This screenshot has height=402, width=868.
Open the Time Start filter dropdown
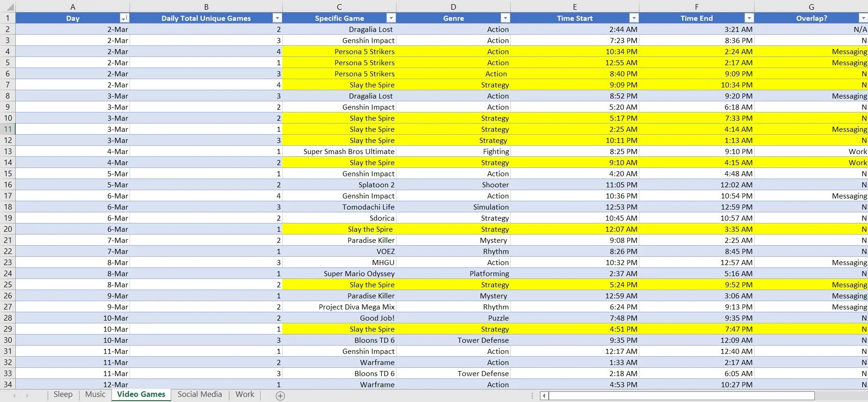coord(634,18)
